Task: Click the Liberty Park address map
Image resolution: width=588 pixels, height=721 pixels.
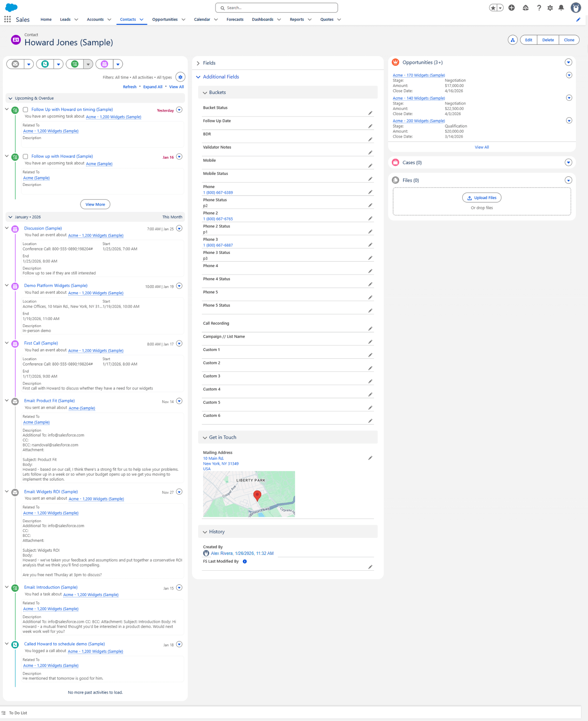Action: click(249, 494)
